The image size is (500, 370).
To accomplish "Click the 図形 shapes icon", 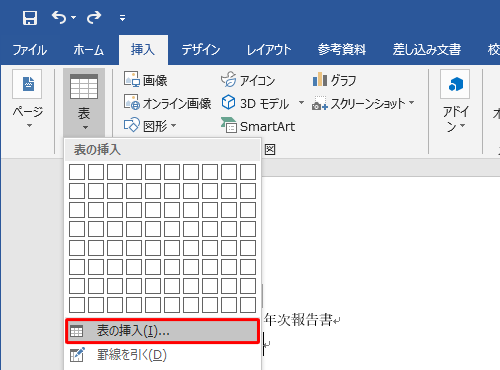I will [x=131, y=125].
